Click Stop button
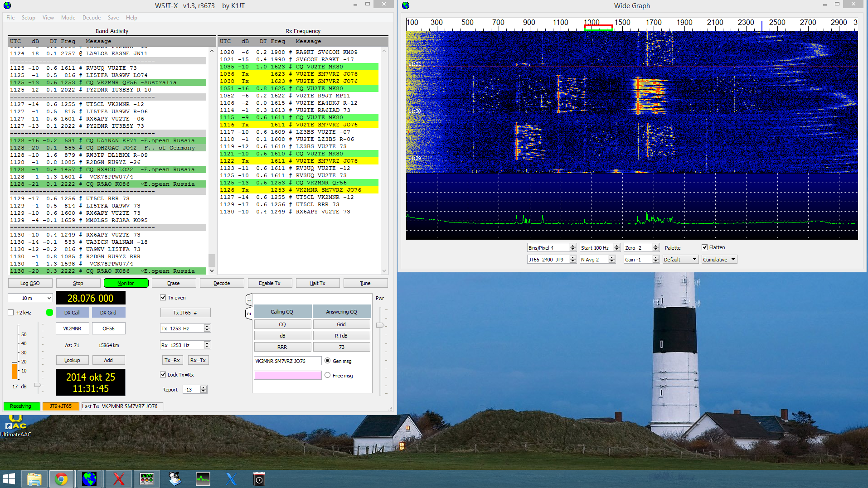This screenshot has height=488, width=868. (78, 283)
